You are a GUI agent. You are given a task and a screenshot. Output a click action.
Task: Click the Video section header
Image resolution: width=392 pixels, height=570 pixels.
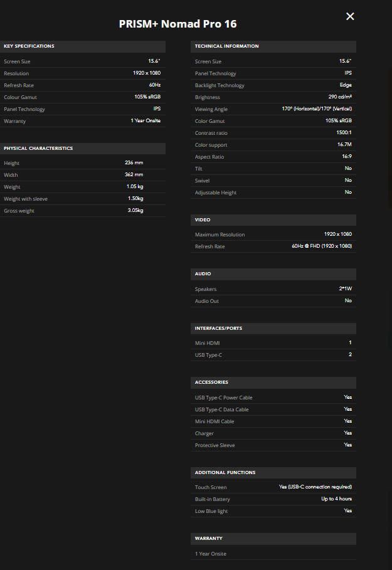[203, 220]
